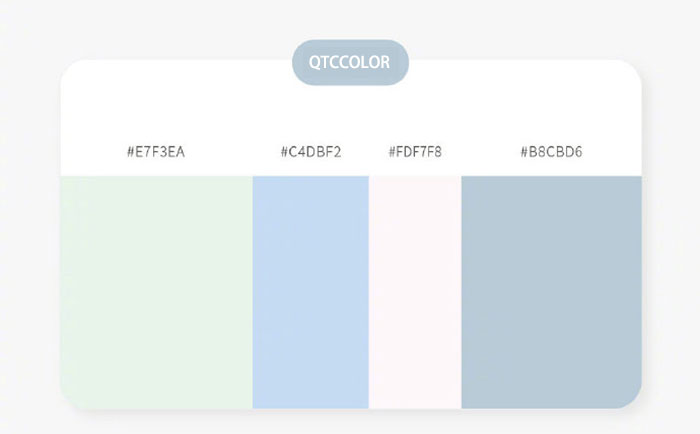Select the gray-blue color swatch
This screenshot has width=700, height=434.
(x=551, y=291)
